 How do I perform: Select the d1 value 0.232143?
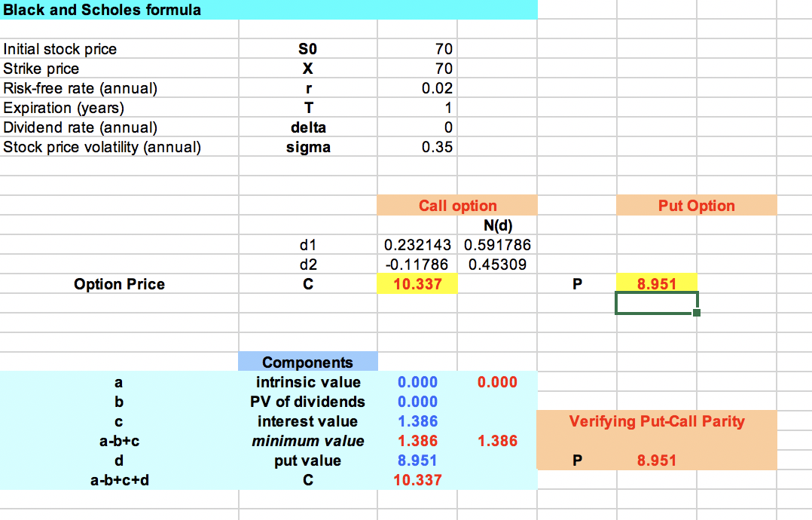(x=417, y=245)
